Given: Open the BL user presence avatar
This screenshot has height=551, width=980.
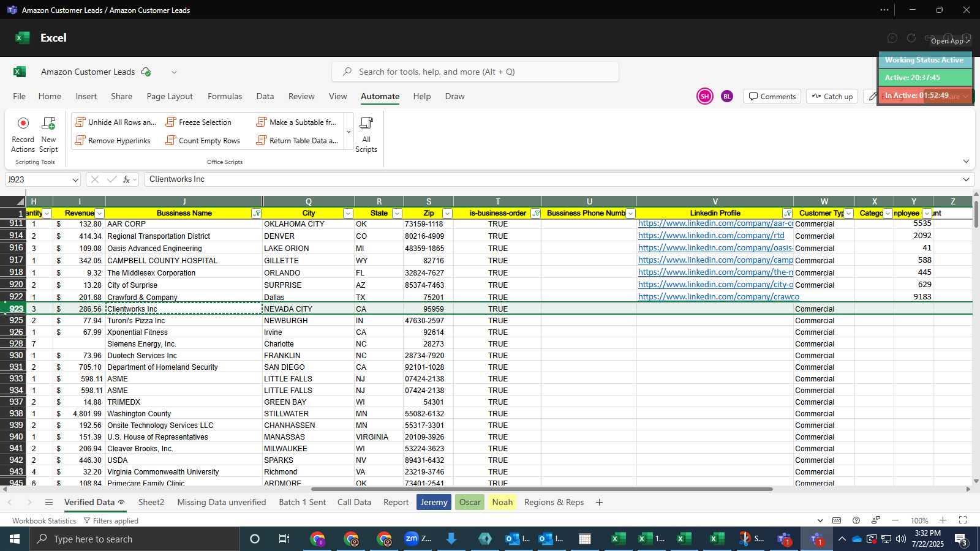Looking at the screenshot, I should click(x=727, y=96).
